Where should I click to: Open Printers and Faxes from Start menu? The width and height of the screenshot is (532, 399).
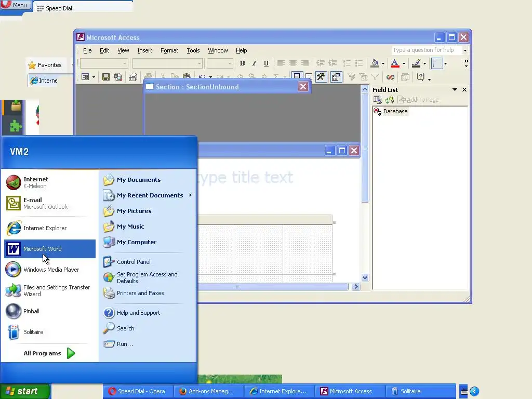pyautogui.click(x=148, y=293)
